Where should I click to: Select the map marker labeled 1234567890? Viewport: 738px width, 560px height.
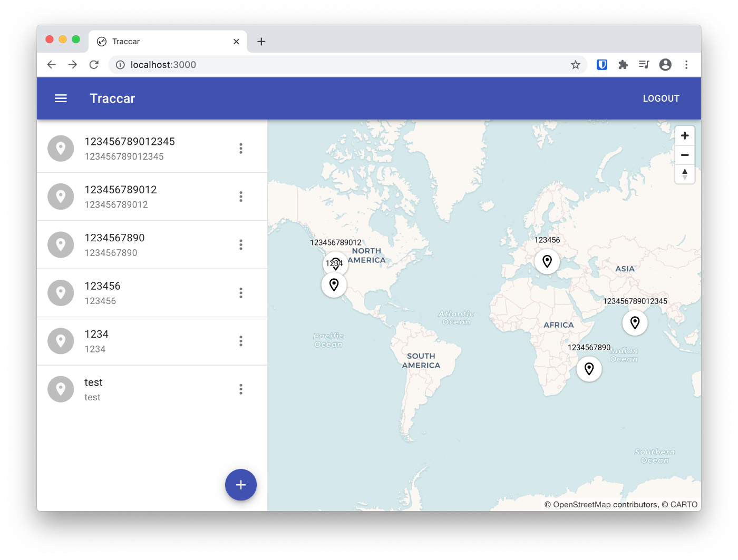coord(589,369)
